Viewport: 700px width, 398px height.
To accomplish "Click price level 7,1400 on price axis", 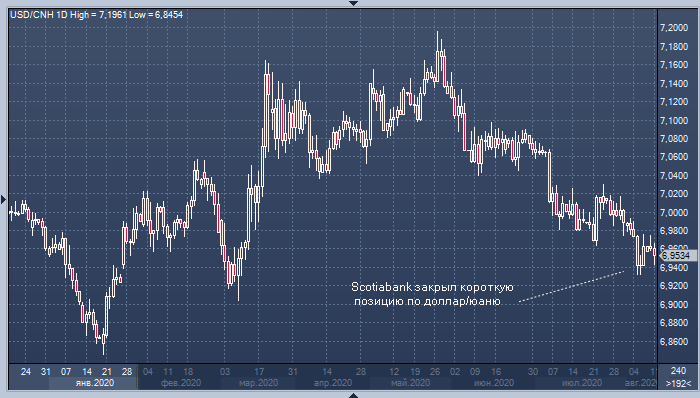I will 674,83.
